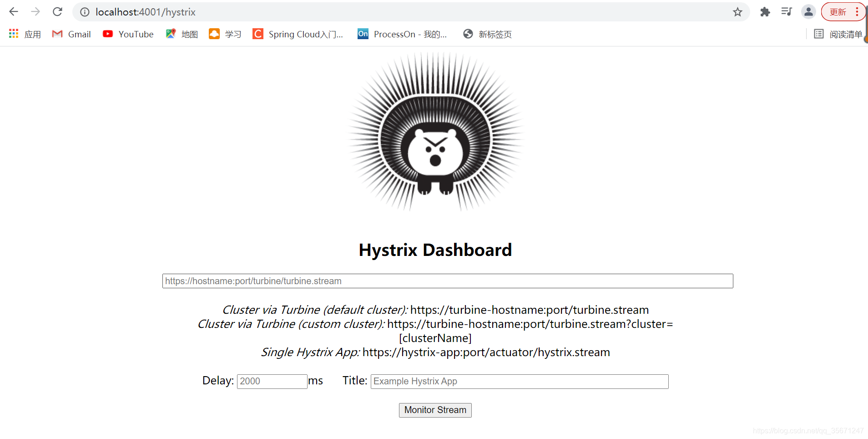Screen dimensions: 868x439
Task: Open the Chrome three-dot menu
Action: click(857, 12)
